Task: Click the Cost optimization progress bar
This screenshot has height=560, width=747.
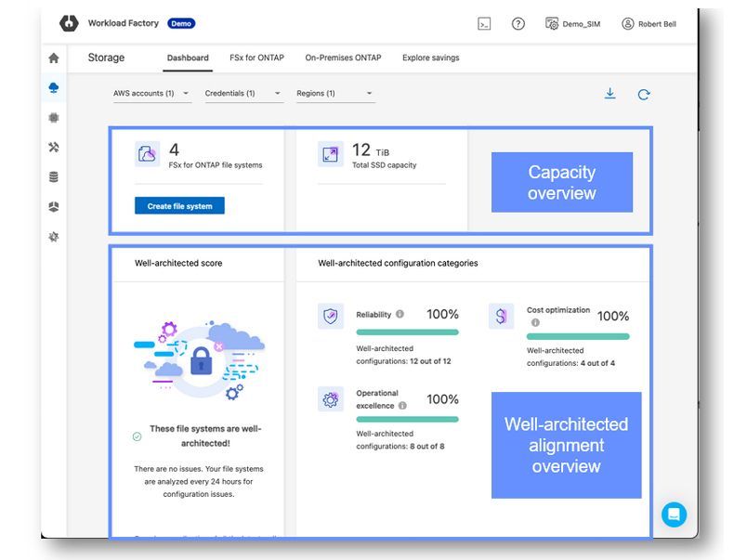Action: (578, 336)
